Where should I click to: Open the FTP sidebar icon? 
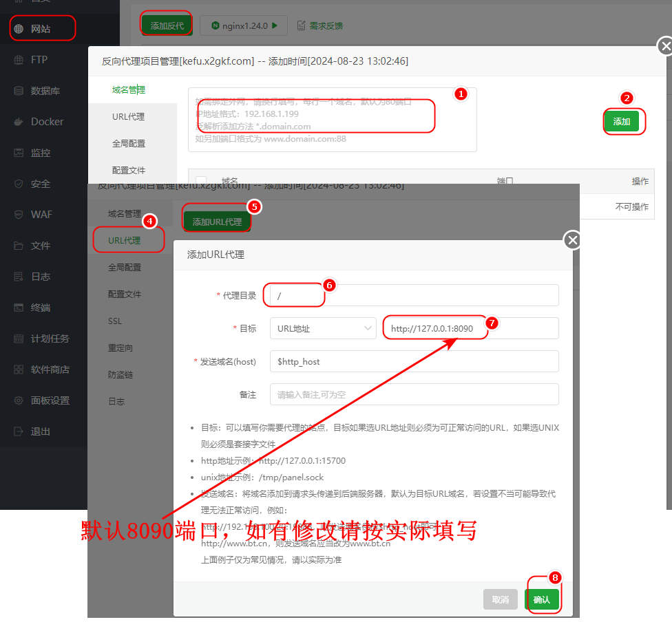click(x=19, y=60)
